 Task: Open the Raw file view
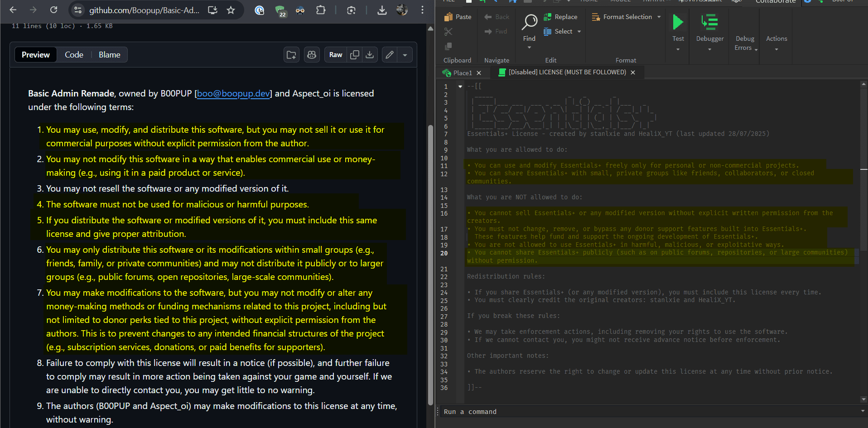pyautogui.click(x=336, y=55)
